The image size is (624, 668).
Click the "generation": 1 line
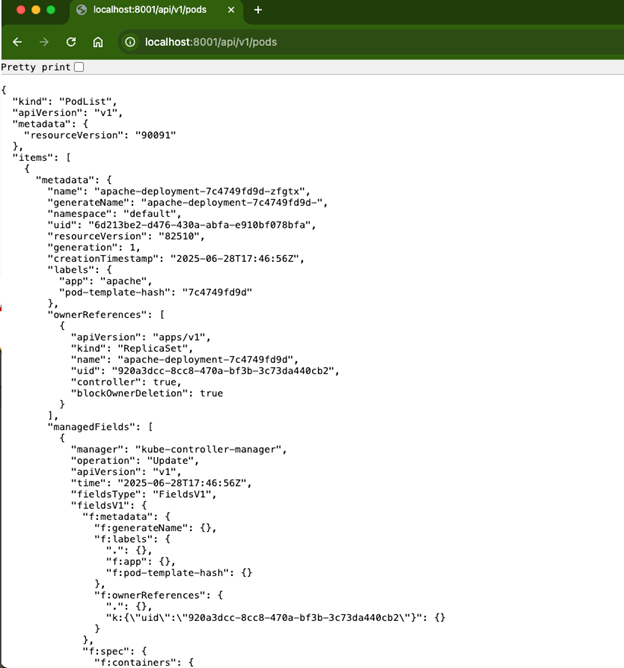coord(94,247)
